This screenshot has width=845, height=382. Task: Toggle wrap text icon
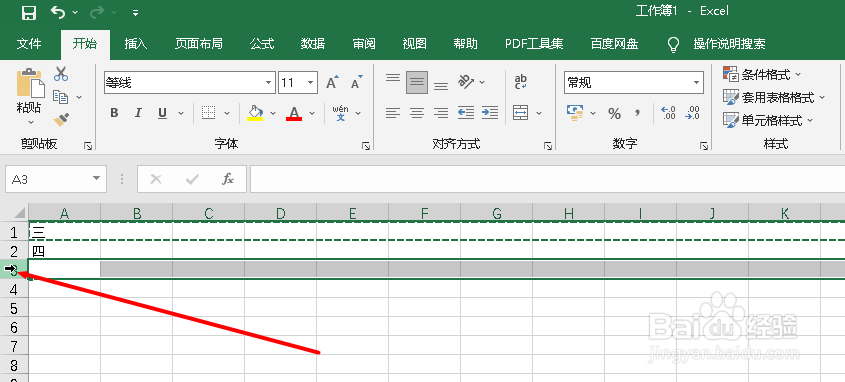click(x=521, y=82)
